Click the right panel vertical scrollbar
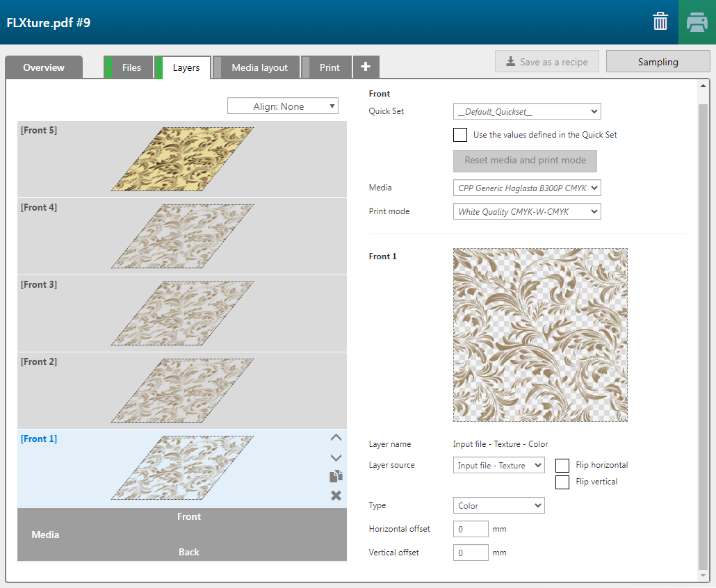 [x=702, y=334]
